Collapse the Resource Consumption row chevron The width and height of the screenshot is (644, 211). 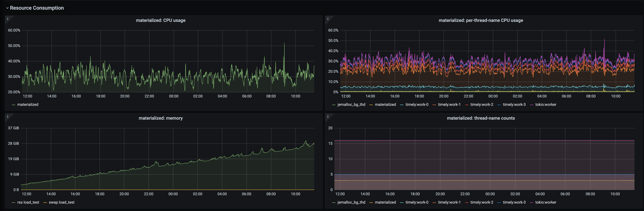click(7, 8)
